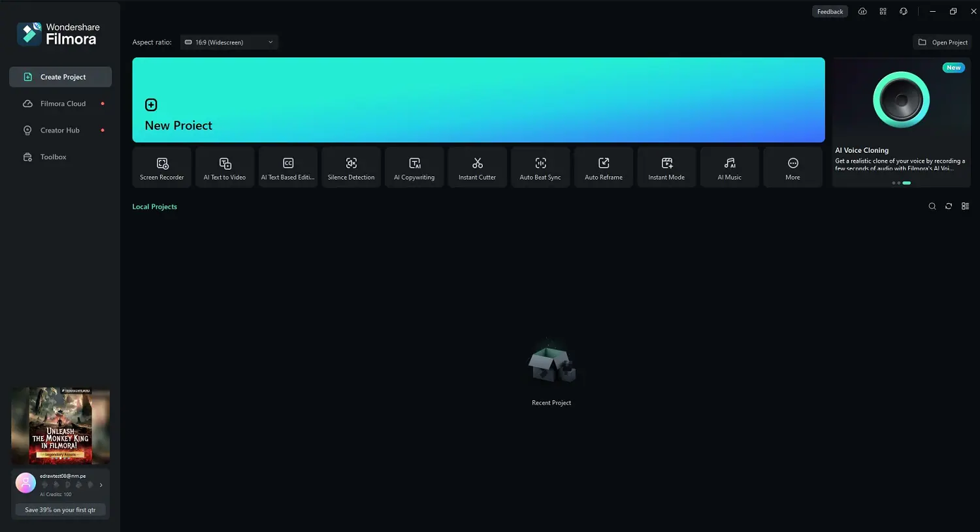980x532 pixels.
Task: Open Instant Mode
Action: (x=666, y=168)
